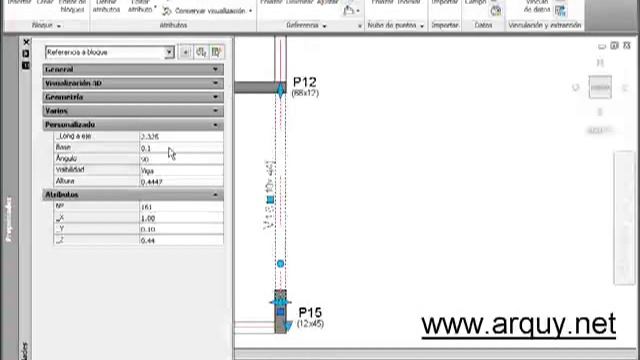Click the horizontal scrollbar below the drawing
This screenshot has height=360, width=640.
pyautogui.click(x=437, y=354)
